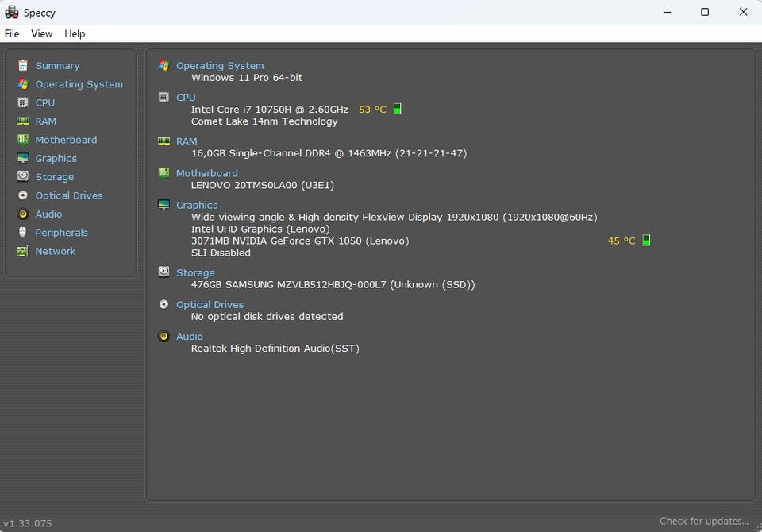Click Windows 11 Pro 64-bit text
This screenshot has height=532, width=762.
tap(247, 77)
